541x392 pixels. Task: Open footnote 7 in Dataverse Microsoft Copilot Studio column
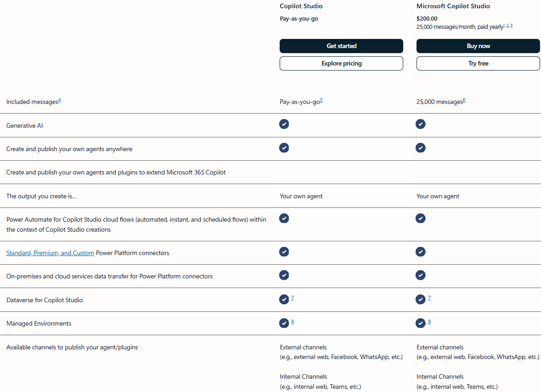pos(429,298)
